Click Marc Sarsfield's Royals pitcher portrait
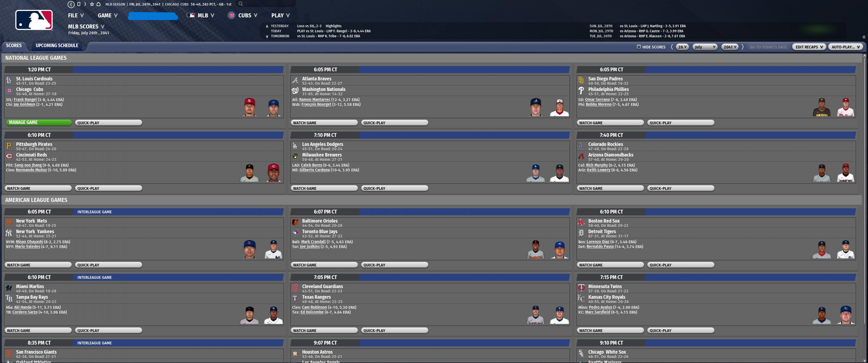 [846, 315]
